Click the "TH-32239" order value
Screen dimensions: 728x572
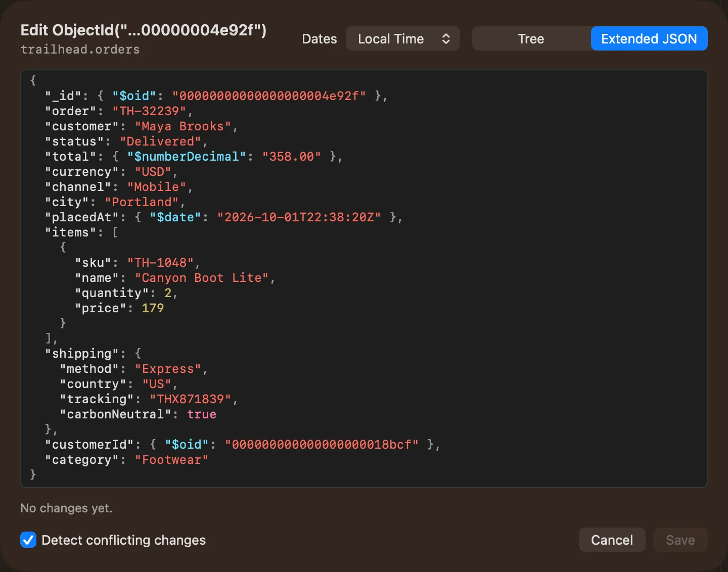click(x=149, y=111)
